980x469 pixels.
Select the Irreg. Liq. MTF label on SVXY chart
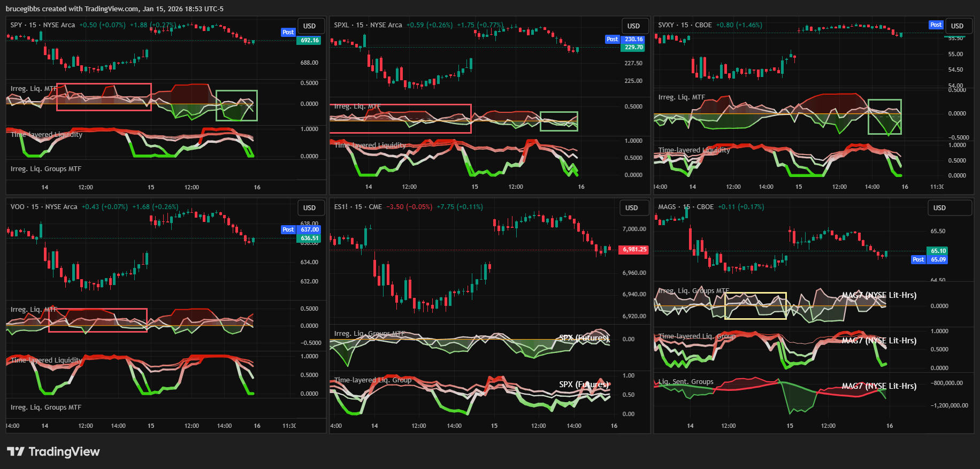[681, 97]
